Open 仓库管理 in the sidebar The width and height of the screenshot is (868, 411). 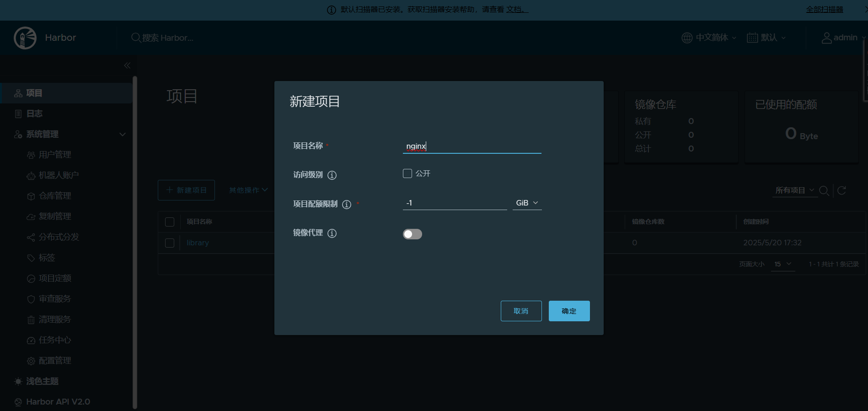(x=55, y=196)
